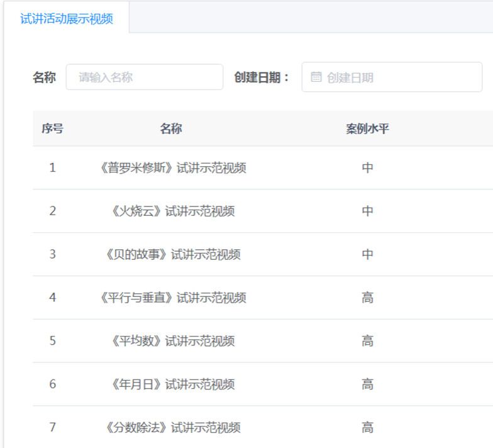Select 《火烧云》试讲示范视频 entry

pyautogui.click(x=172, y=211)
